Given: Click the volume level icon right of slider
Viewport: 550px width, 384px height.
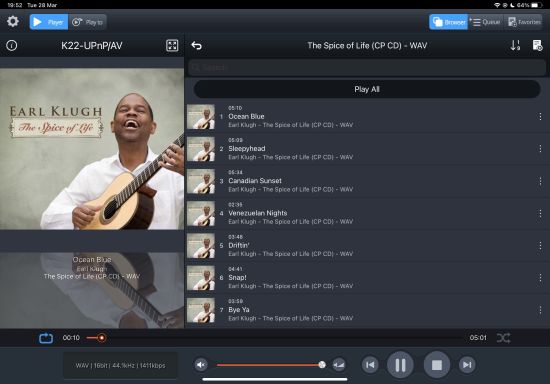Looking at the screenshot, I should pos(338,365).
